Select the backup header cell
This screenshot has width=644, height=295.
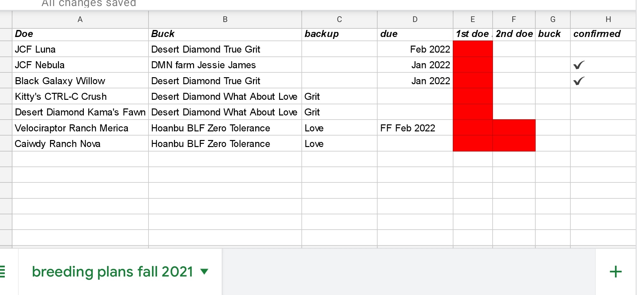click(x=339, y=34)
